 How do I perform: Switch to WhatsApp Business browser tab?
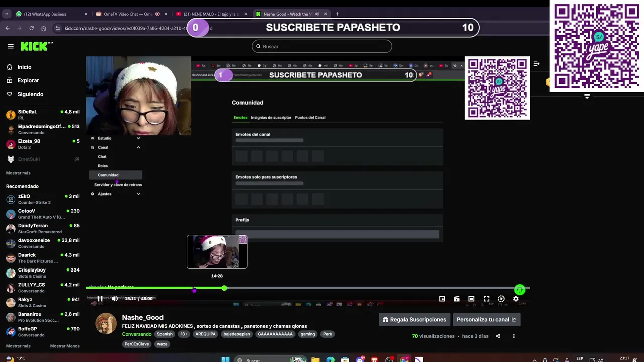coord(51,14)
